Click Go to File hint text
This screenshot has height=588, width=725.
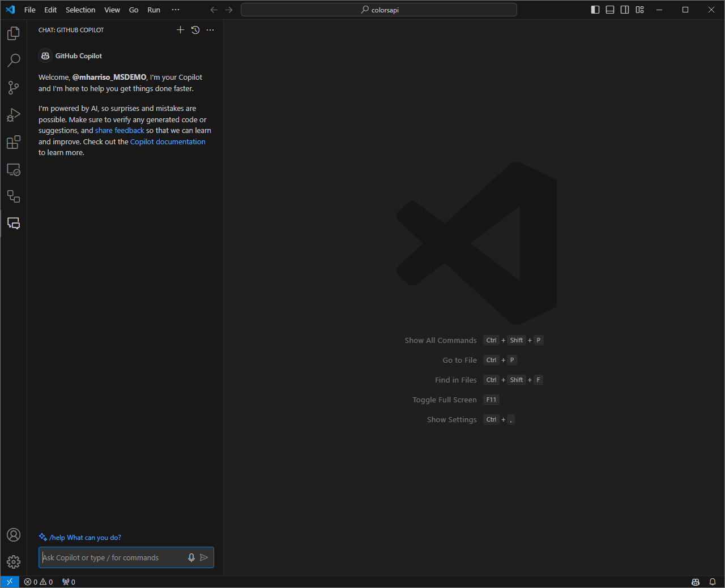click(x=460, y=360)
